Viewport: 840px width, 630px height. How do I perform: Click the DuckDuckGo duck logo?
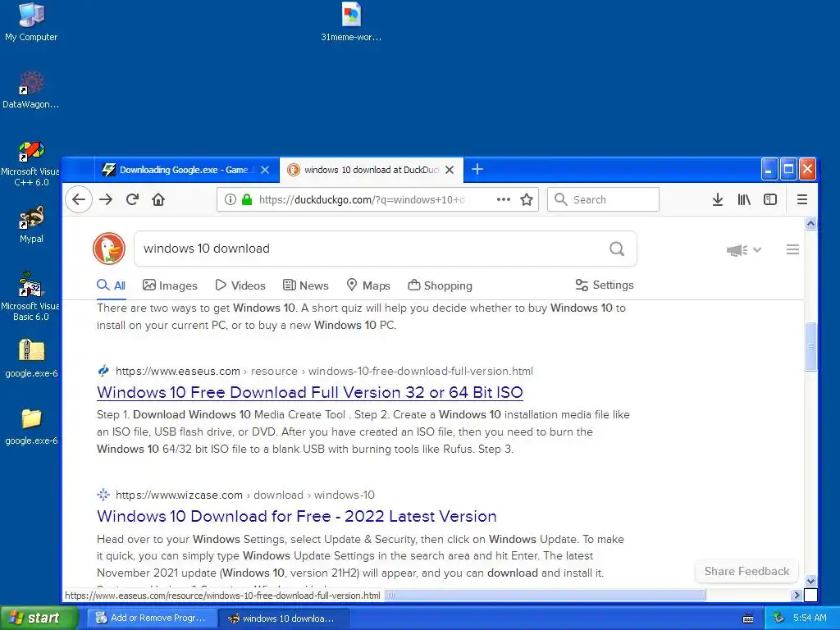click(109, 249)
